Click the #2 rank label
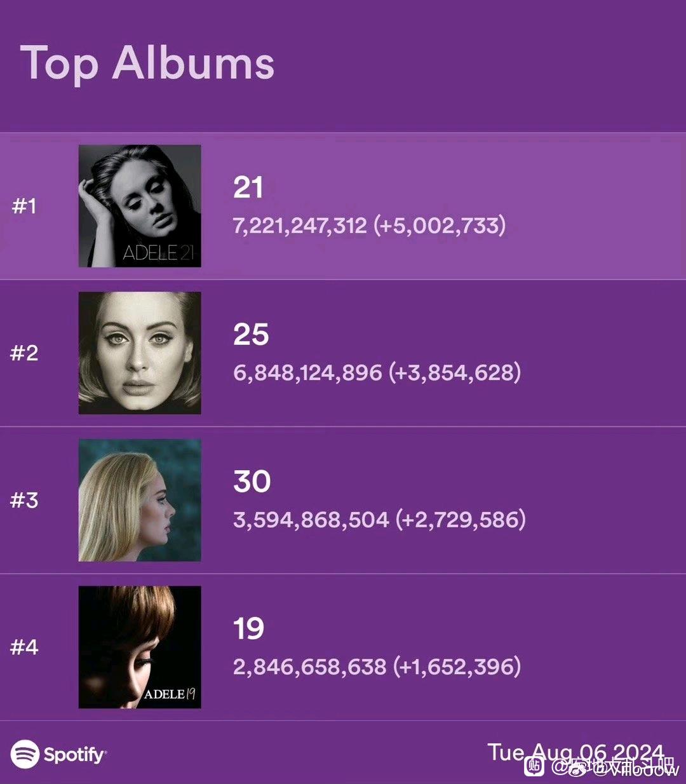This screenshot has height=784, width=686. point(24,353)
